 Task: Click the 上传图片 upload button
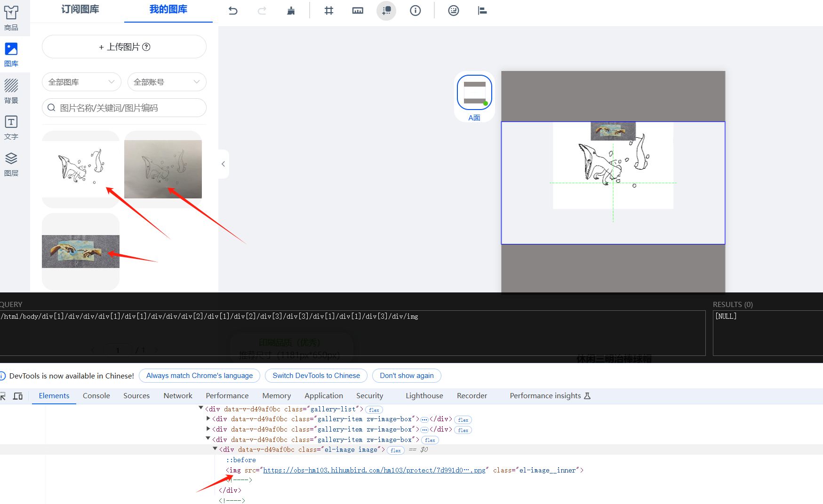[124, 47]
